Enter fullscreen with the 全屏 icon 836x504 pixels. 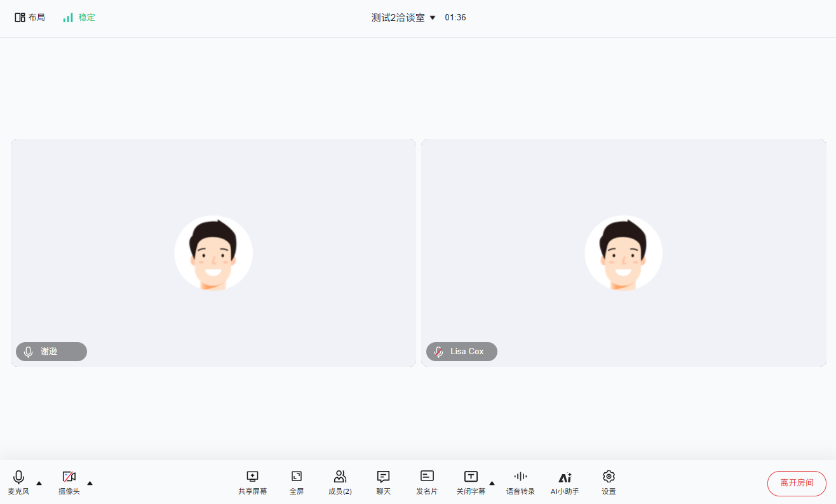297,482
